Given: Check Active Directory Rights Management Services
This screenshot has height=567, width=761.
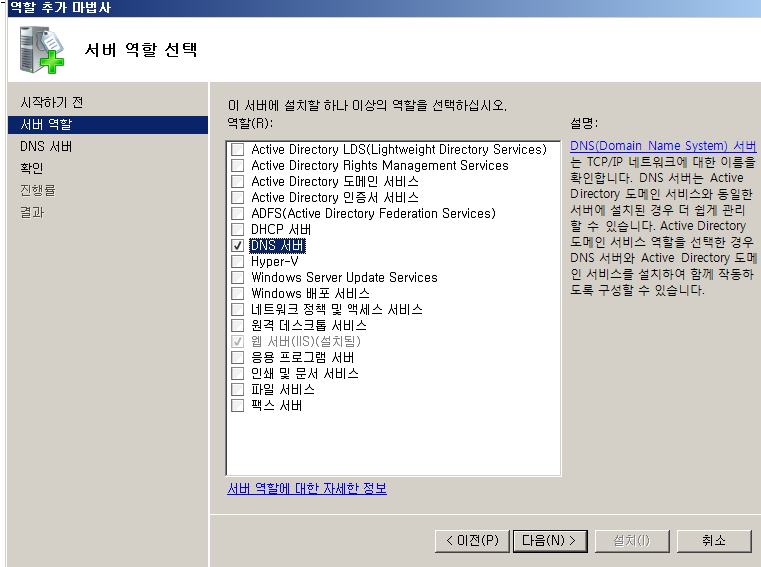Looking at the screenshot, I should 237,165.
